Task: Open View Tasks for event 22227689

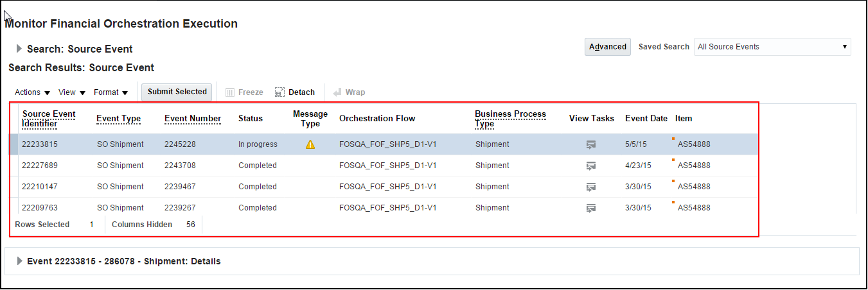Action: (591, 166)
